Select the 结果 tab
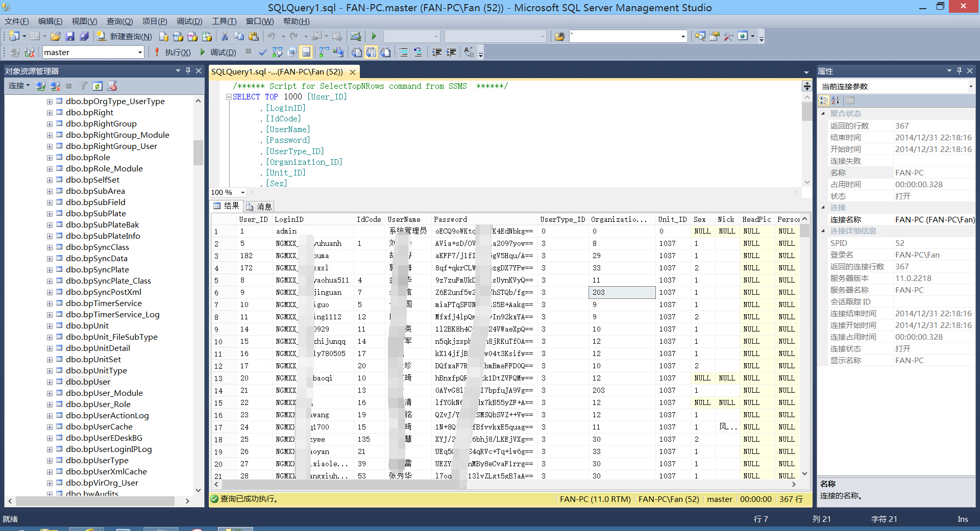 click(x=227, y=206)
